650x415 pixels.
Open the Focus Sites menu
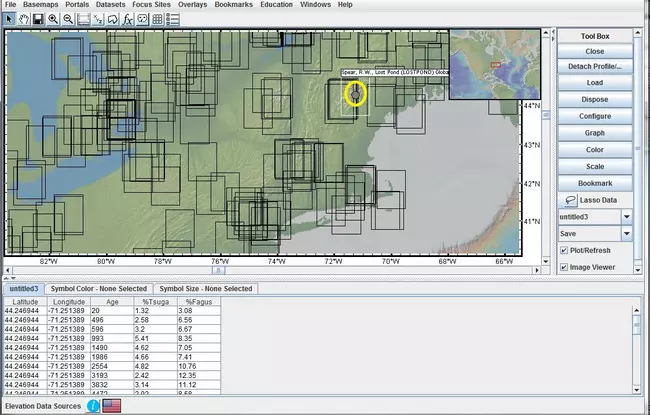[x=153, y=5]
